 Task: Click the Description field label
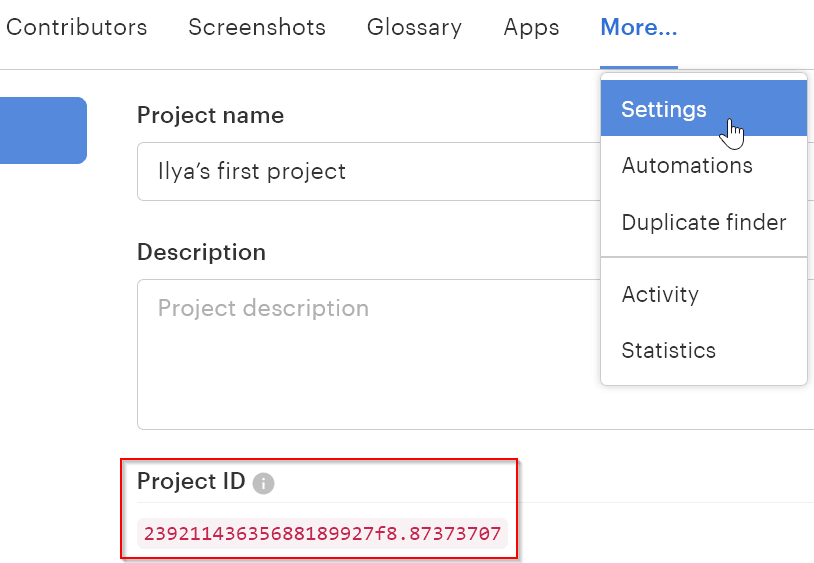point(201,252)
